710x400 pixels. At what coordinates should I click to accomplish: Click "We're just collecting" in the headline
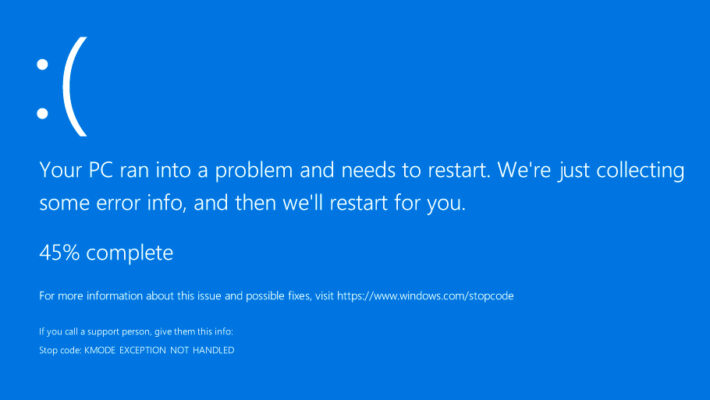(x=590, y=170)
